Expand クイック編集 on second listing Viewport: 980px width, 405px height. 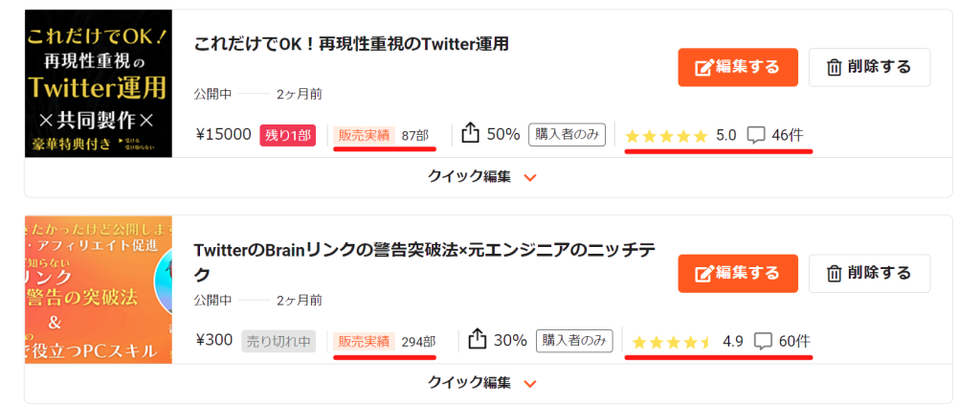click(487, 383)
